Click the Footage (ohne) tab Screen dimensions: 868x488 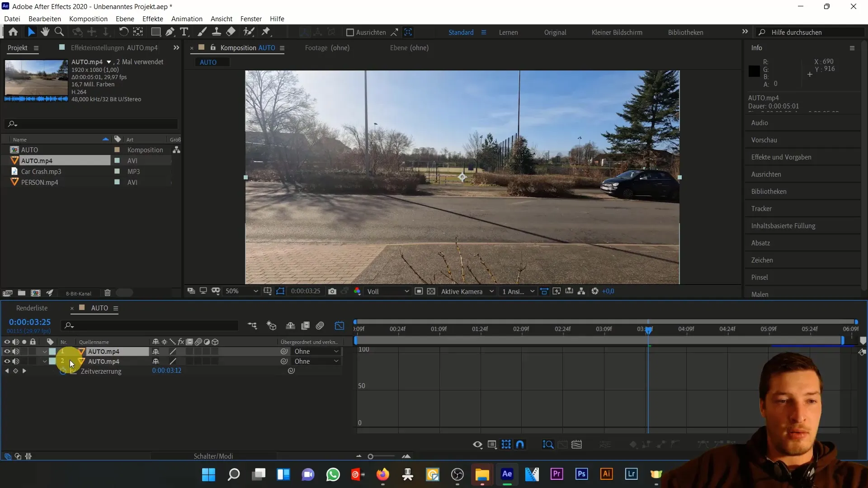[x=327, y=47]
